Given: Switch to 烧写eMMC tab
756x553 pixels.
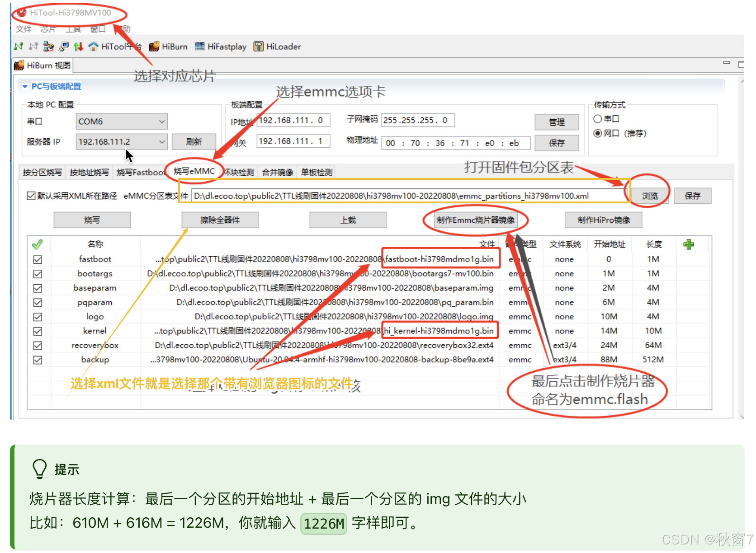Looking at the screenshot, I should click(x=194, y=171).
